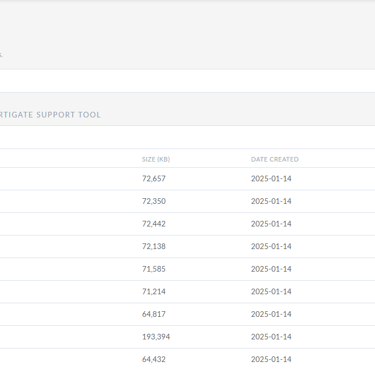Click the date in the 72,350 row

pos(271,201)
